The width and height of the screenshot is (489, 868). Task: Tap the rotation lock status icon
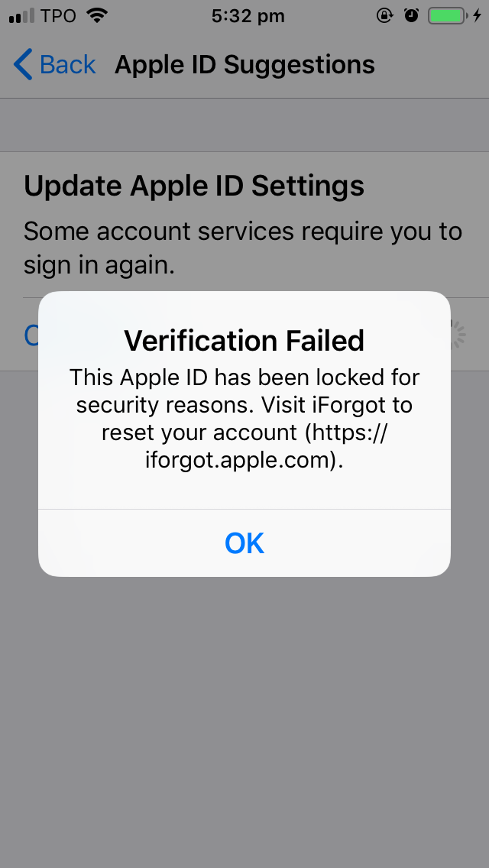coord(384,15)
